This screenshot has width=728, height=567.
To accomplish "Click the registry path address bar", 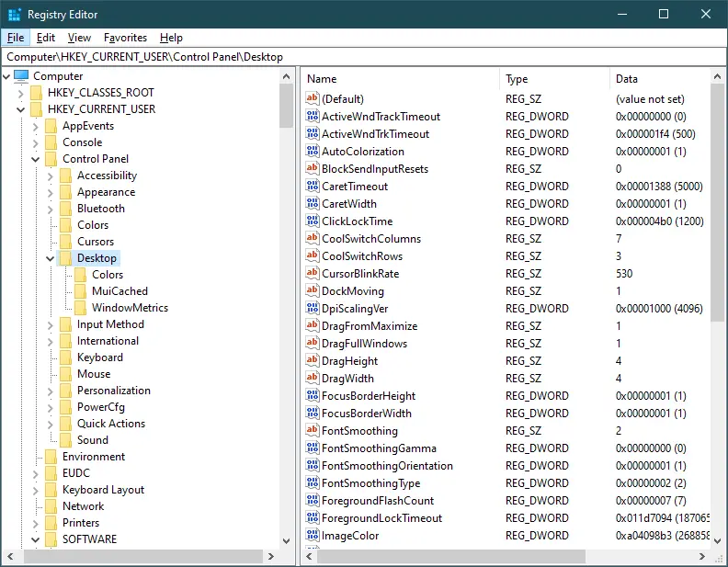I will pos(364,57).
